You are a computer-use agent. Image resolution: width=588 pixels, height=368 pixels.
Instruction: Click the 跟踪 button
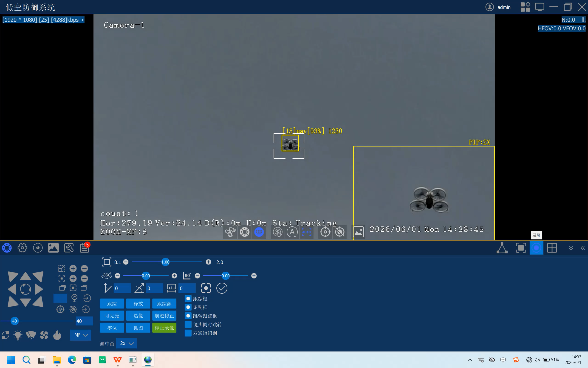tap(112, 304)
